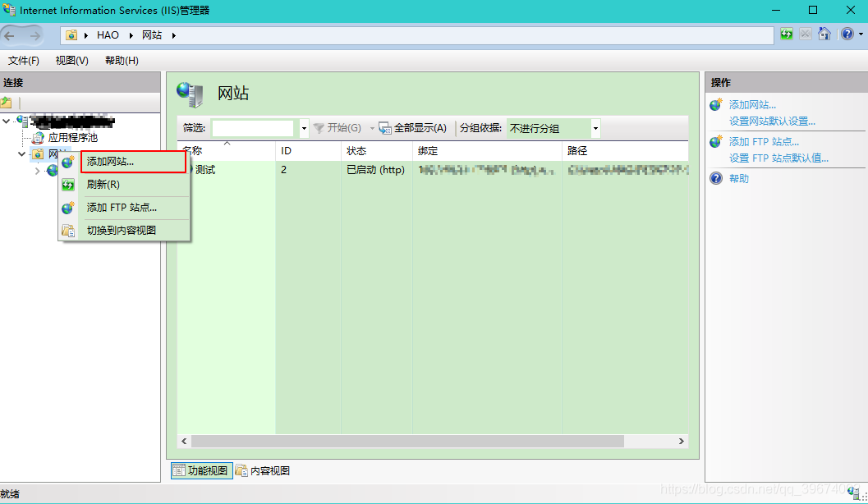Open the 开始(G) dropdown arrow
This screenshot has width=868, height=504.
[x=372, y=128]
